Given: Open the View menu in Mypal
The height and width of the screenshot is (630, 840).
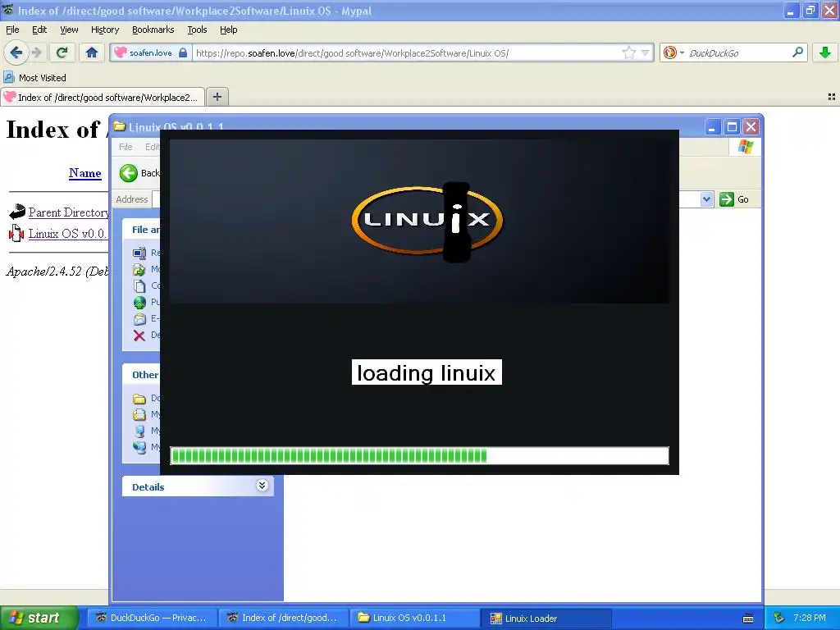Looking at the screenshot, I should click(x=69, y=30).
